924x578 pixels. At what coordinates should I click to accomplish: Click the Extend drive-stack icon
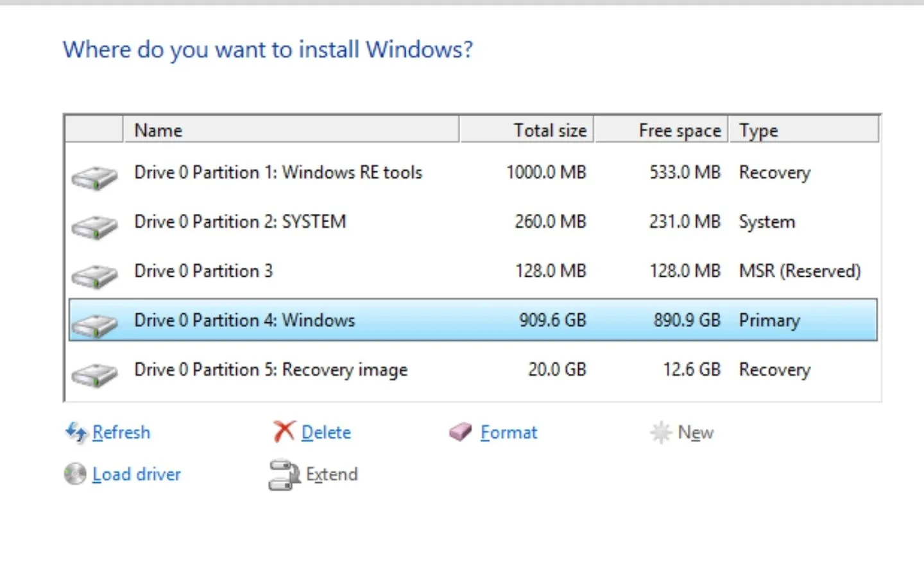coord(284,475)
